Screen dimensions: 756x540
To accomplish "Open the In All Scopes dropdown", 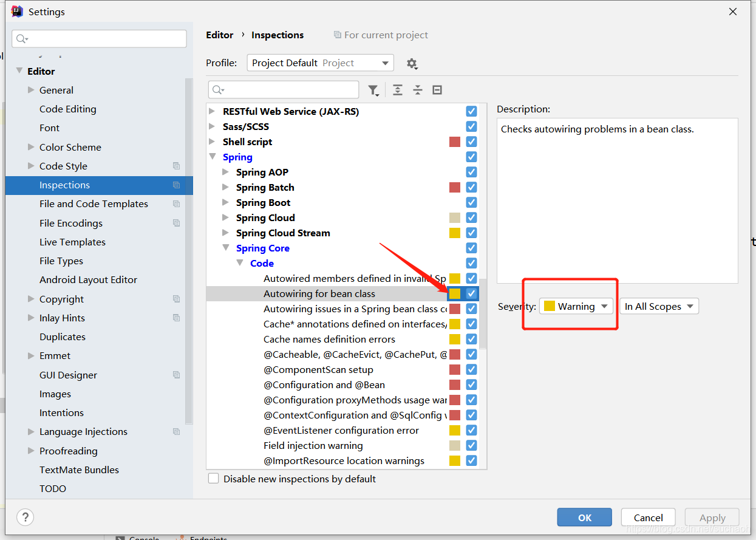I will click(x=659, y=306).
